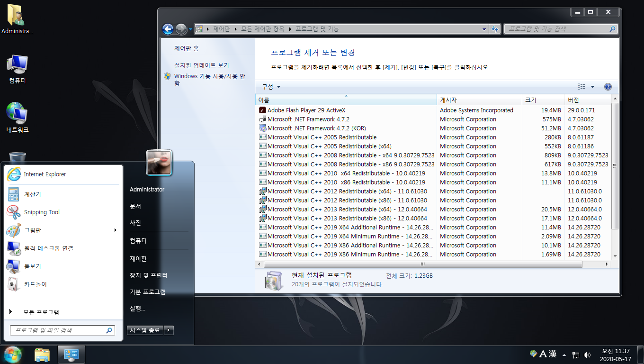The image size is (644, 364).
Task: Open Windows Explorer from the taskbar
Action: (x=42, y=355)
